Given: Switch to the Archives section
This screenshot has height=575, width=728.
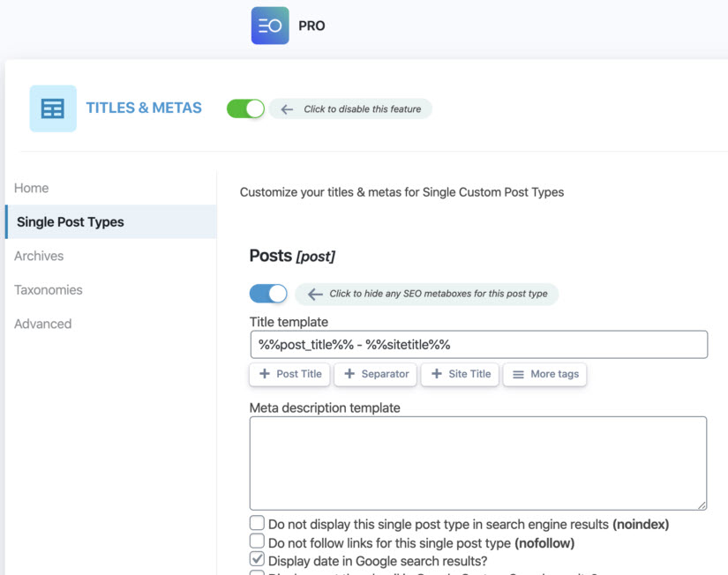Looking at the screenshot, I should click(x=39, y=256).
